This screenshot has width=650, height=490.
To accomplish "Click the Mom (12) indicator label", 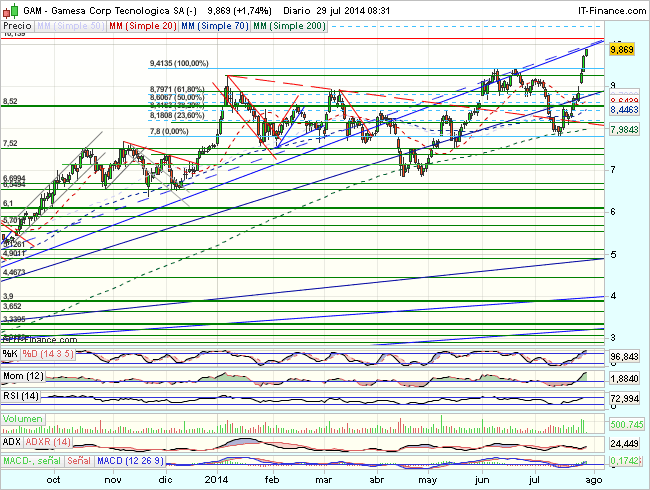I will click(x=23, y=376).
